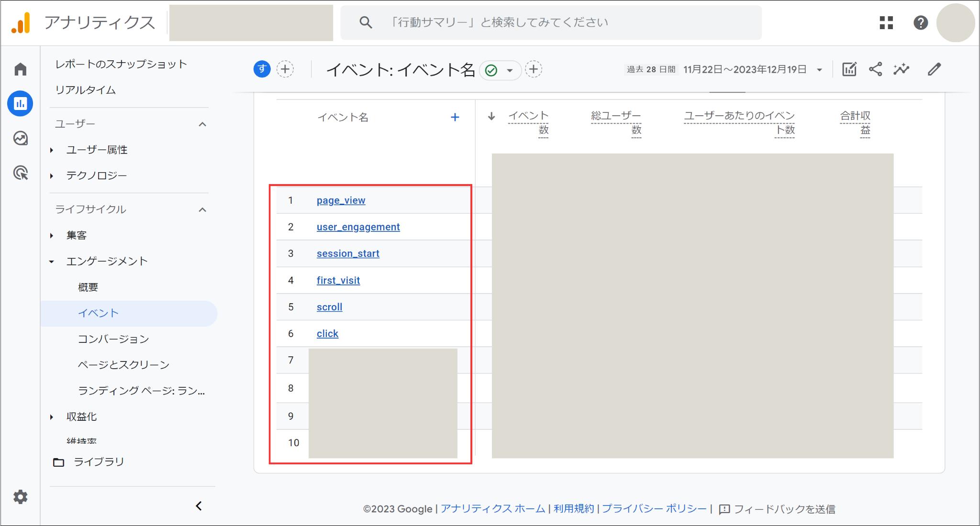Image resolution: width=980 pixels, height=526 pixels.
Task: Open the session_start event link
Action: coord(348,253)
